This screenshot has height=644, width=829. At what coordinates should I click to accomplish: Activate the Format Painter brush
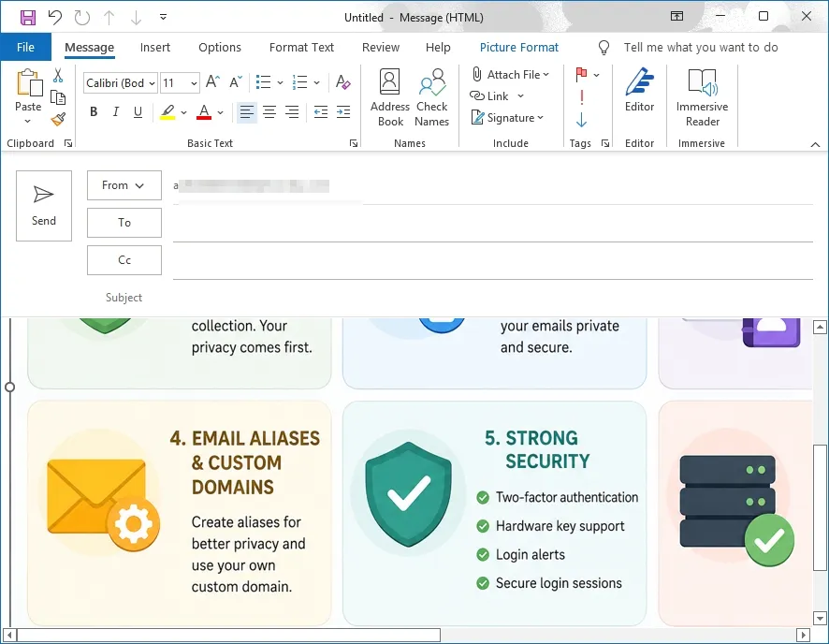[x=58, y=120]
